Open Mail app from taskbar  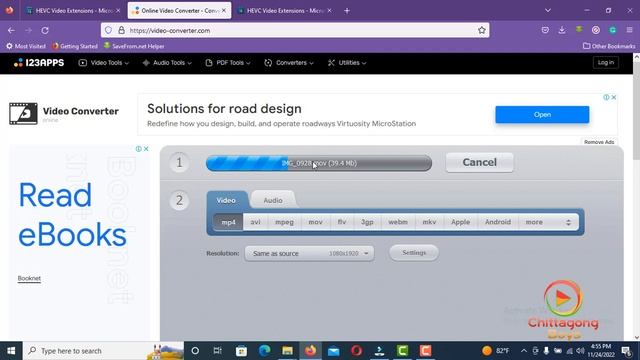point(333,351)
